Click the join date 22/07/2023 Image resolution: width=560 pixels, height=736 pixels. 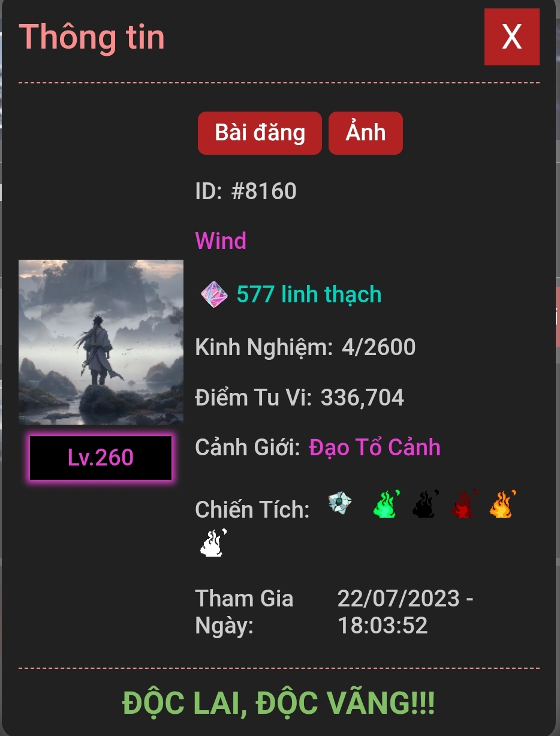[399, 599]
